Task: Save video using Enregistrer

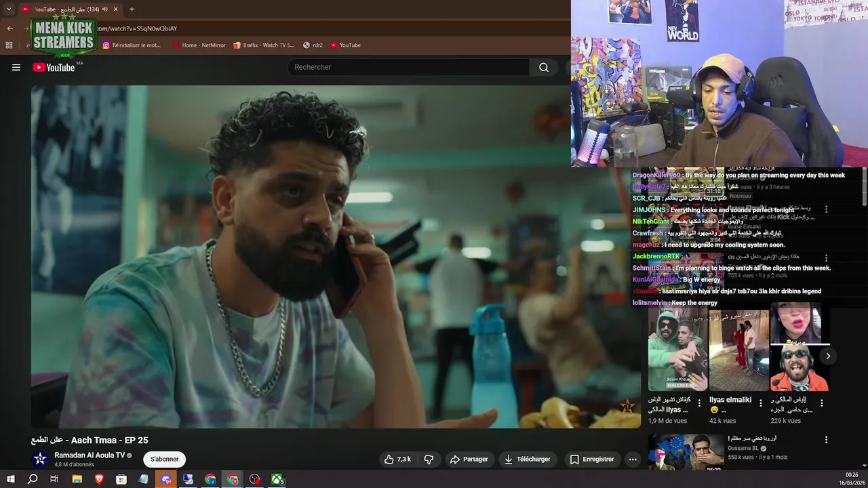Action: (x=592, y=459)
